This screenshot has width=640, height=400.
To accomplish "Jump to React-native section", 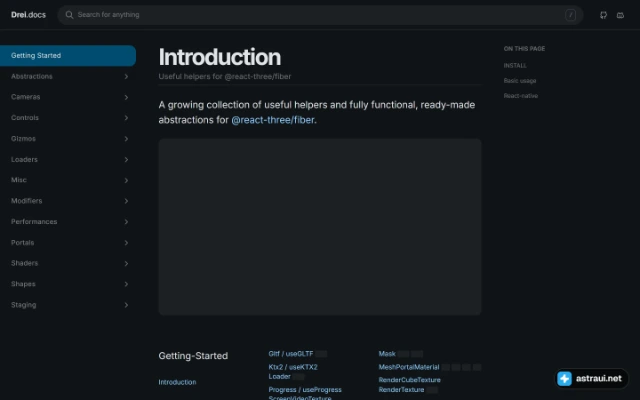I will [x=520, y=96].
